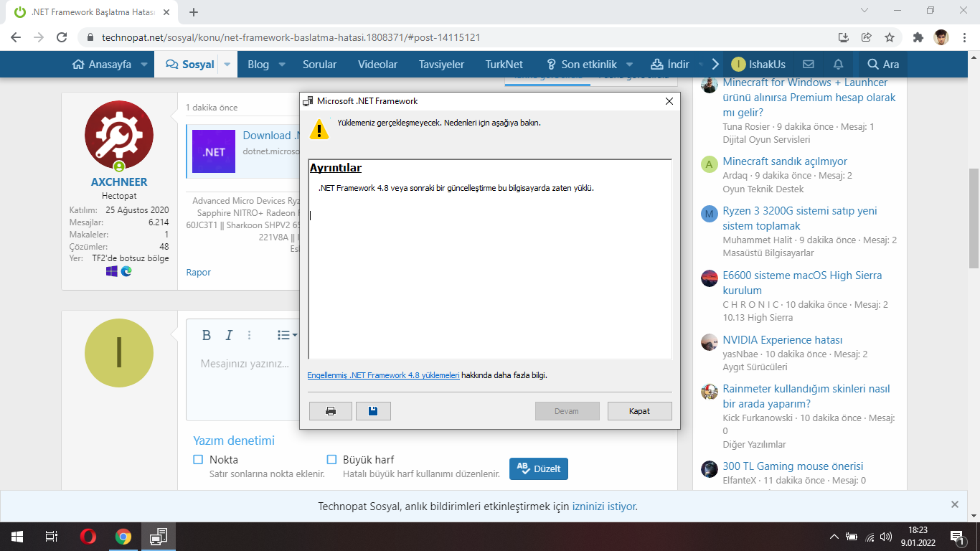Screen dimensions: 980x551
Task: Click the .NET thumbnail in the Download link preview
Action: pyautogui.click(x=214, y=151)
